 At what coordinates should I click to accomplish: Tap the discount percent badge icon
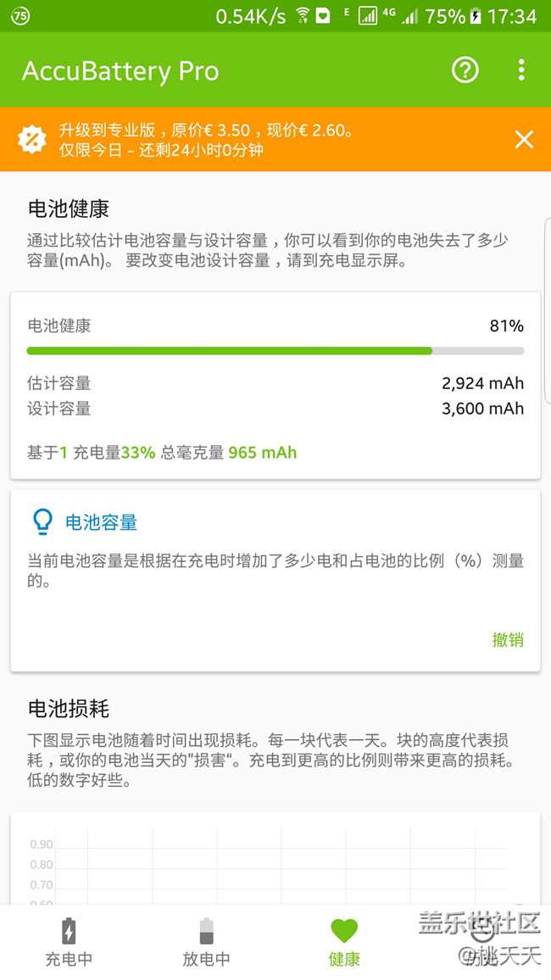click(32, 139)
